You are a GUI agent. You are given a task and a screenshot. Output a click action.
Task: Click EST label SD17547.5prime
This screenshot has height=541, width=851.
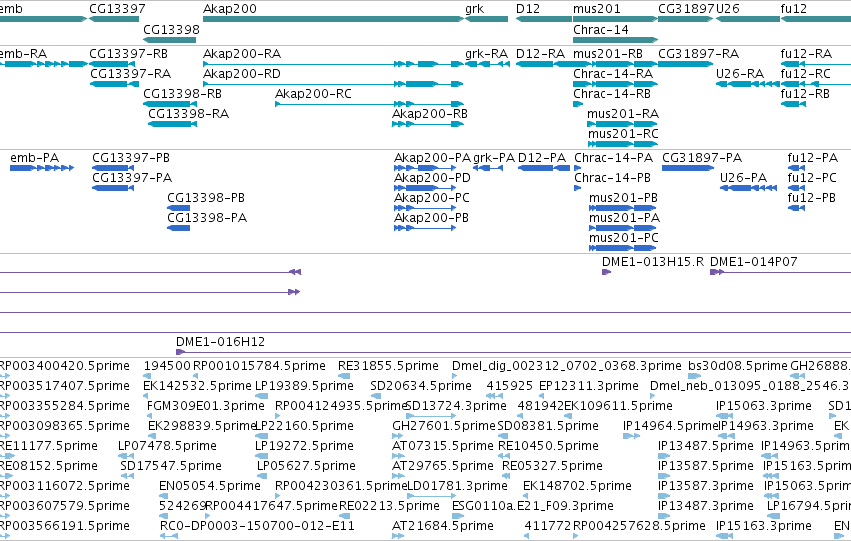171,466
